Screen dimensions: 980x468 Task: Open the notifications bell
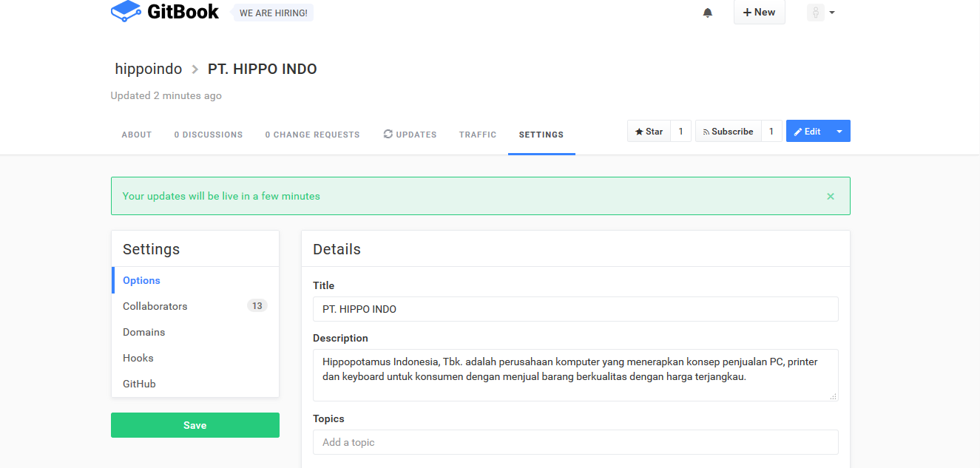(x=708, y=13)
